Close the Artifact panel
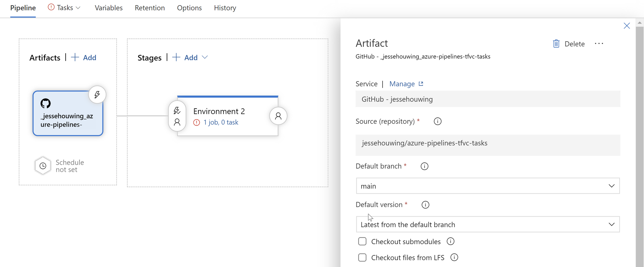 click(627, 26)
